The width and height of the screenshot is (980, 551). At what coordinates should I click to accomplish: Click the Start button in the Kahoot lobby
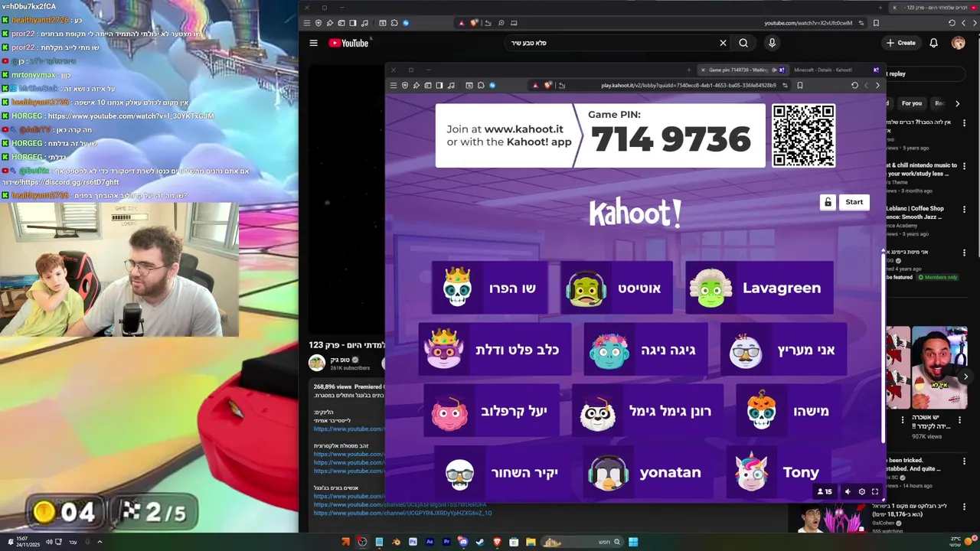854,202
